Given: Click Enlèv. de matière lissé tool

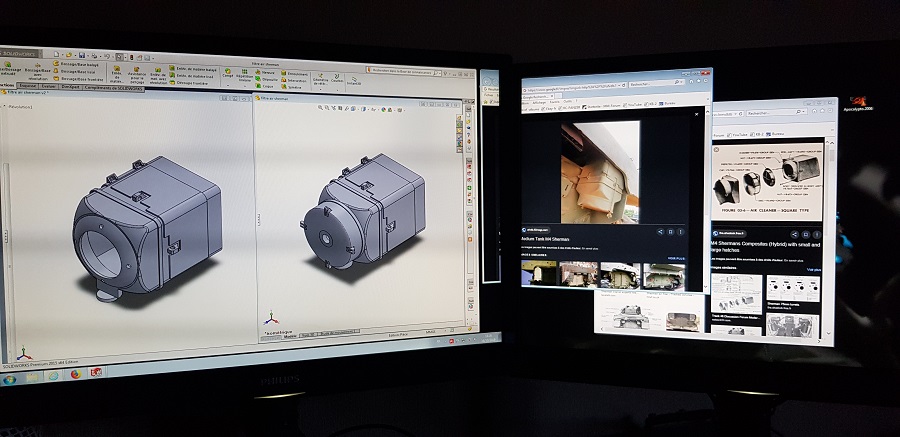Looking at the screenshot, I should point(192,76).
